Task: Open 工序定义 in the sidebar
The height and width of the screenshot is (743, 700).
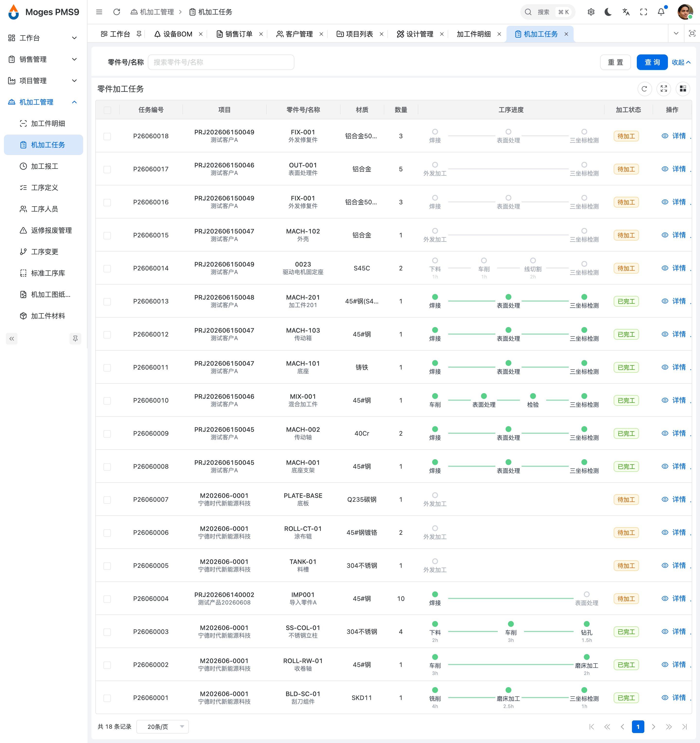Action: (x=43, y=187)
